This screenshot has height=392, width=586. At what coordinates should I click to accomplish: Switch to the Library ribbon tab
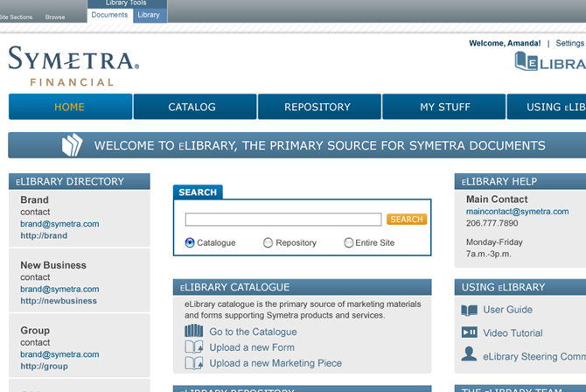point(149,15)
